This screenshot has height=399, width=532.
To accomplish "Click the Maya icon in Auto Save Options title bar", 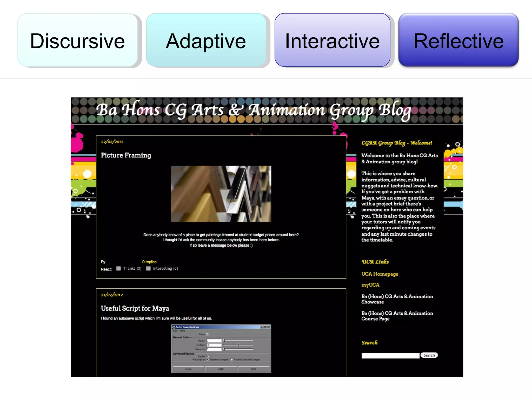I will coord(174,327).
